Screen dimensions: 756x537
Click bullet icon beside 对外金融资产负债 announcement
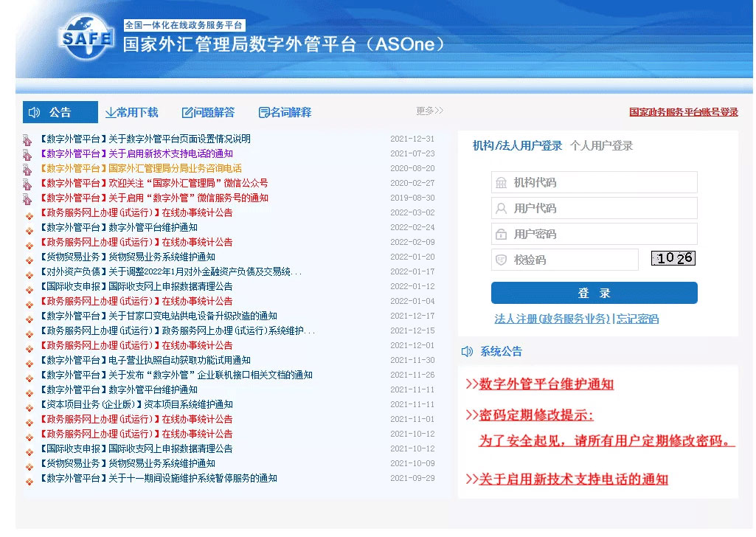click(30, 274)
